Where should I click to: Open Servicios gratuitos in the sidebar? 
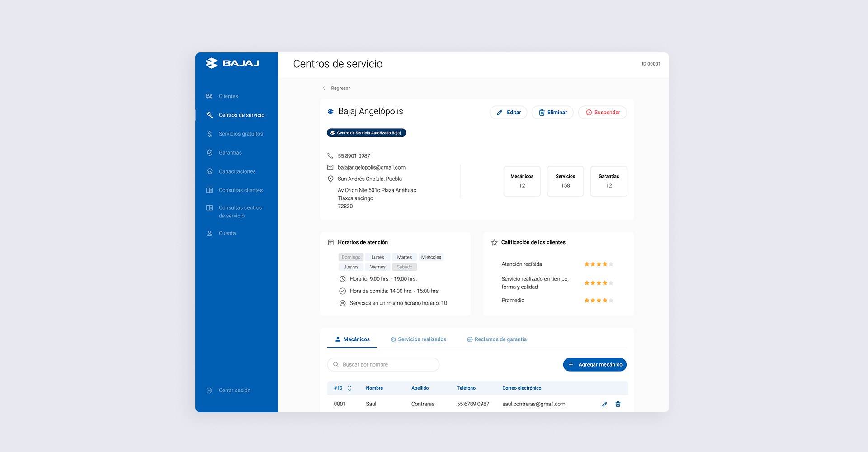[x=241, y=134]
